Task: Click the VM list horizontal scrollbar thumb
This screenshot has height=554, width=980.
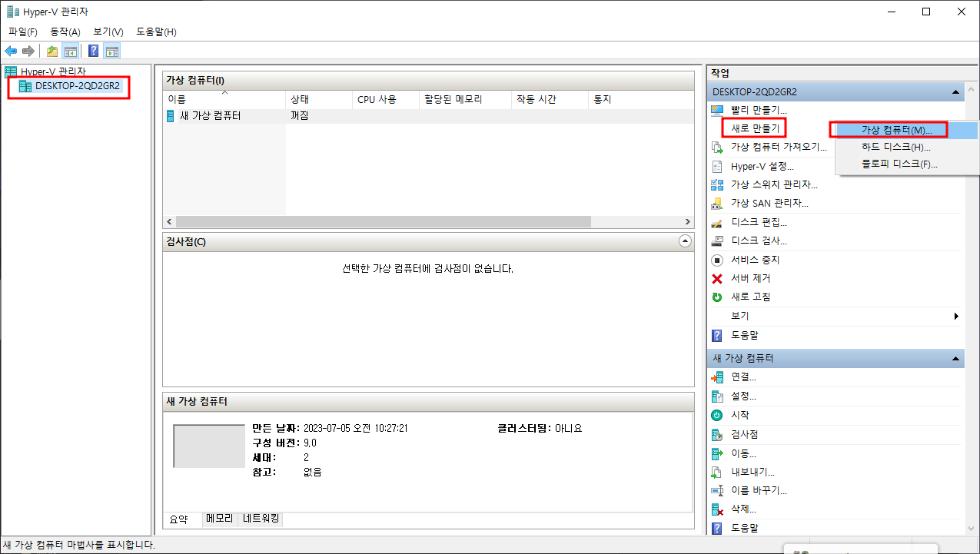Action: click(x=383, y=221)
